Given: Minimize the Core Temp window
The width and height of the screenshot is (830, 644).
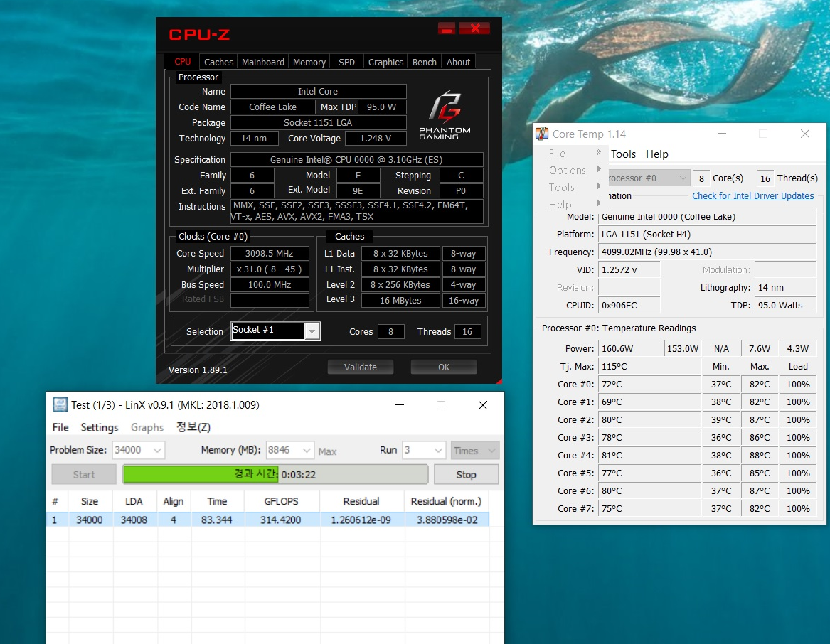Looking at the screenshot, I should pyautogui.click(x=721, y=134).
